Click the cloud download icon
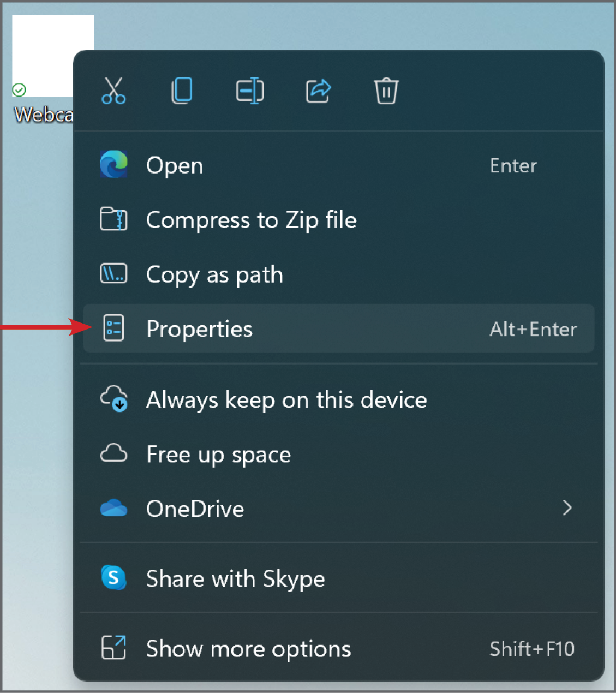Screen dimensions: 616x693 113,398
